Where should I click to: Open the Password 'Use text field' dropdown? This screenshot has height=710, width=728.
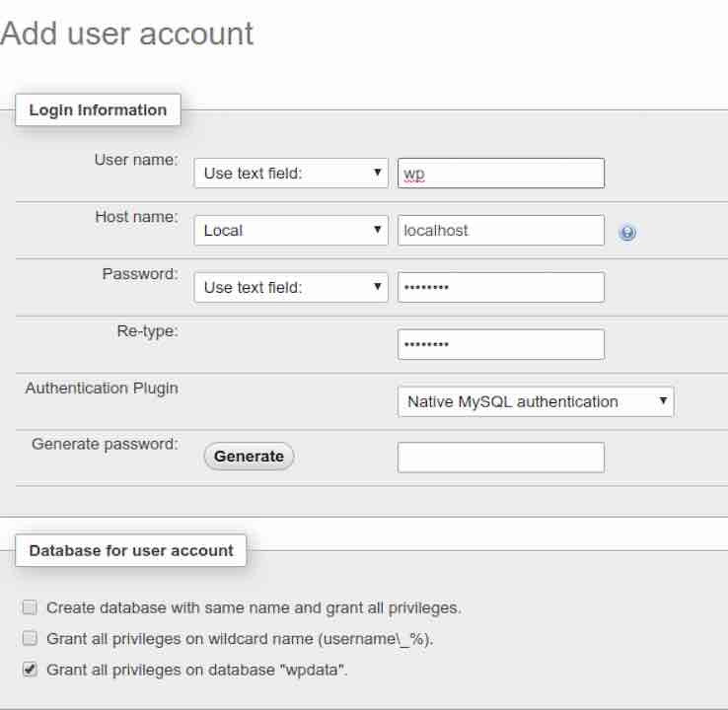coord(291,288)
